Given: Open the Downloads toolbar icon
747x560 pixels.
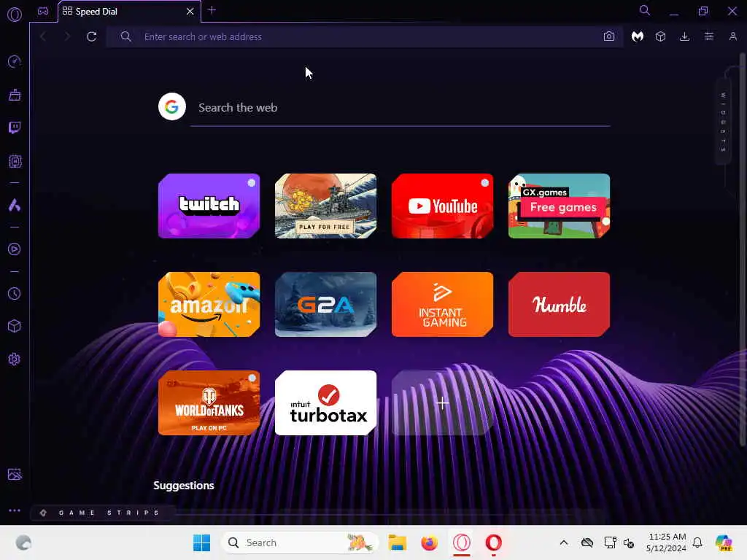Looking at the screenshot, I should [x=684, y=36].
